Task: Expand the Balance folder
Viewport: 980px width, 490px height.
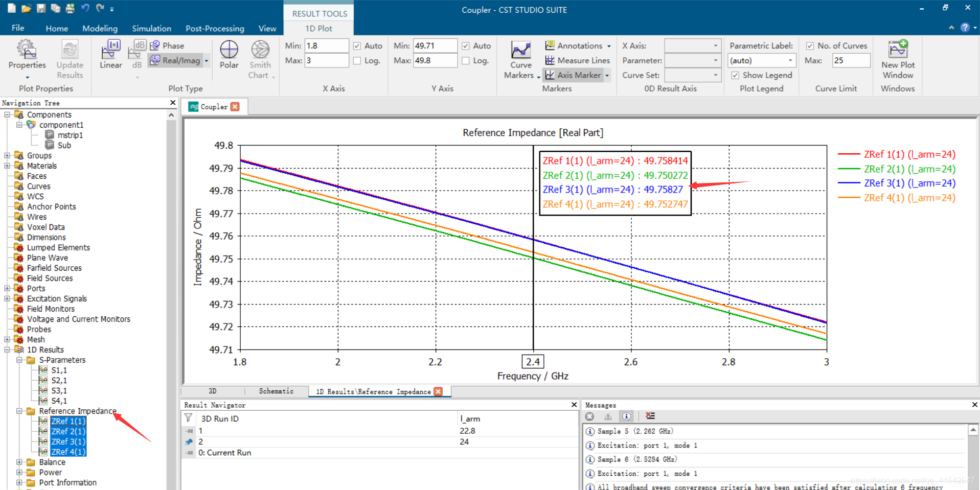Action: coord(19,462)
